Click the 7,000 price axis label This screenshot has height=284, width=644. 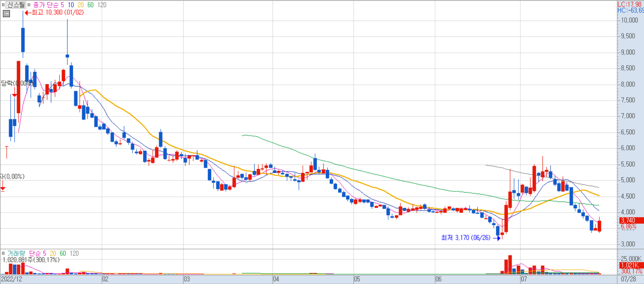(628, 116)
